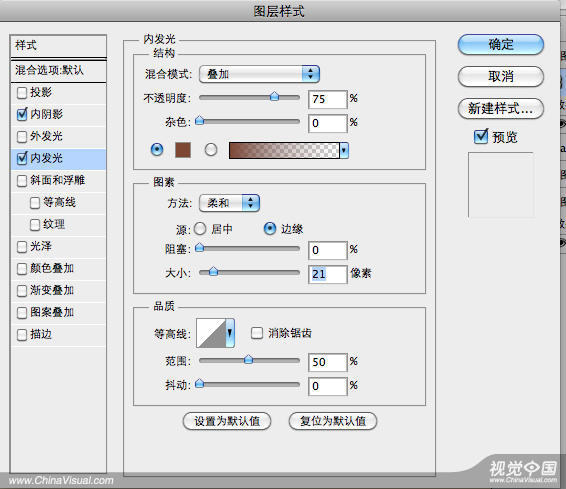Click the contour curve thumbnail
Viewport: 566px width, 489px height.
(211, 333)
